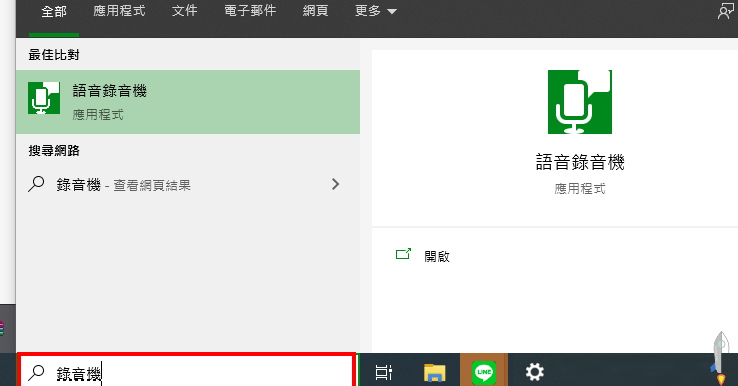This screenshot has width=738, height=386.
Task: Open File Explorer from the taskbar
Action: point(434,372)
